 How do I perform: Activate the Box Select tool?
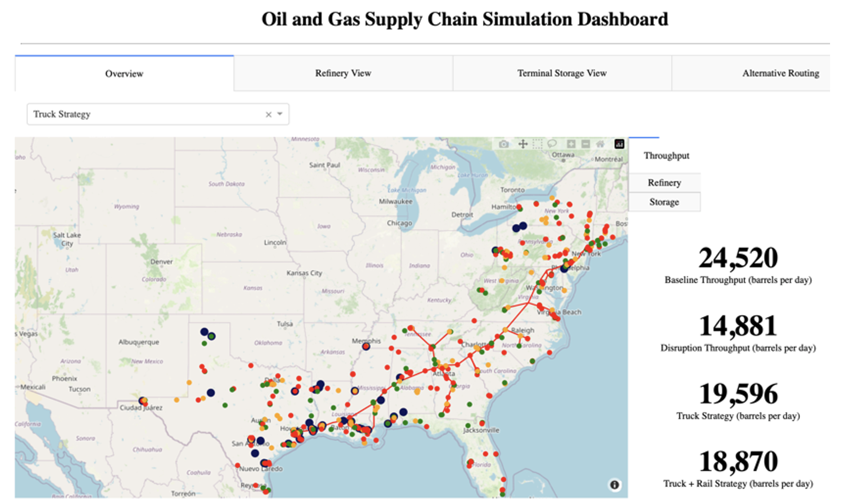tap(537, 144)
